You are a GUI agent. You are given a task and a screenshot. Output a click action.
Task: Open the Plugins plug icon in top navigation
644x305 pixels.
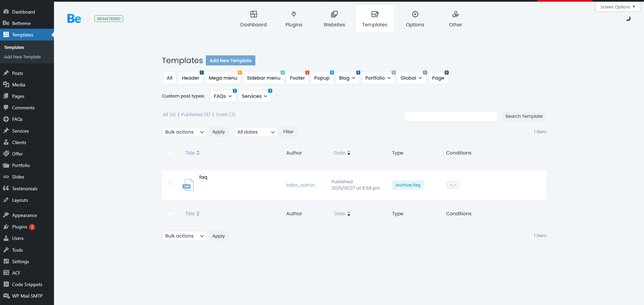(x=294, y=14)
